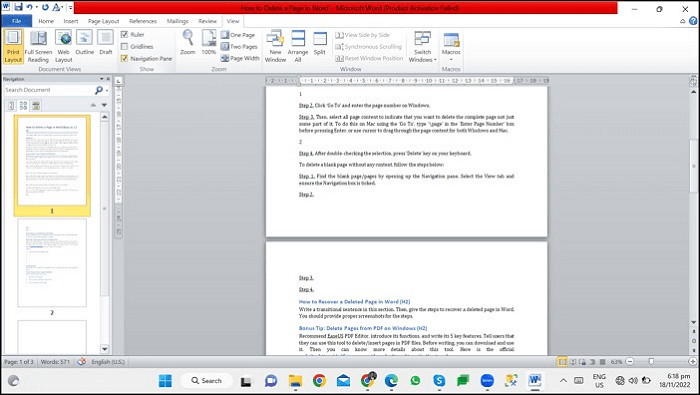
Task: Open the Review tab
Action: pyautogui.click(x=207, y=21)
